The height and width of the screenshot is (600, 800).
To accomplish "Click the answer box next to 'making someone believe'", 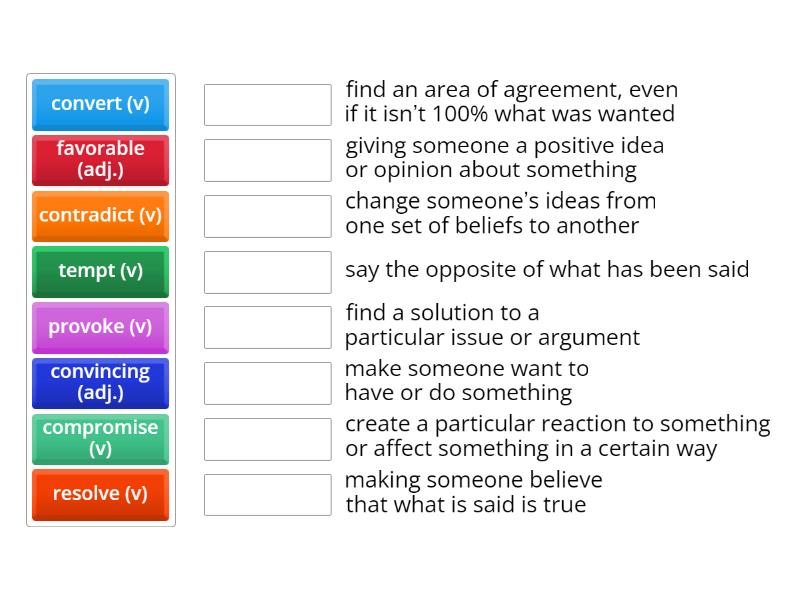I will (267, 492).
